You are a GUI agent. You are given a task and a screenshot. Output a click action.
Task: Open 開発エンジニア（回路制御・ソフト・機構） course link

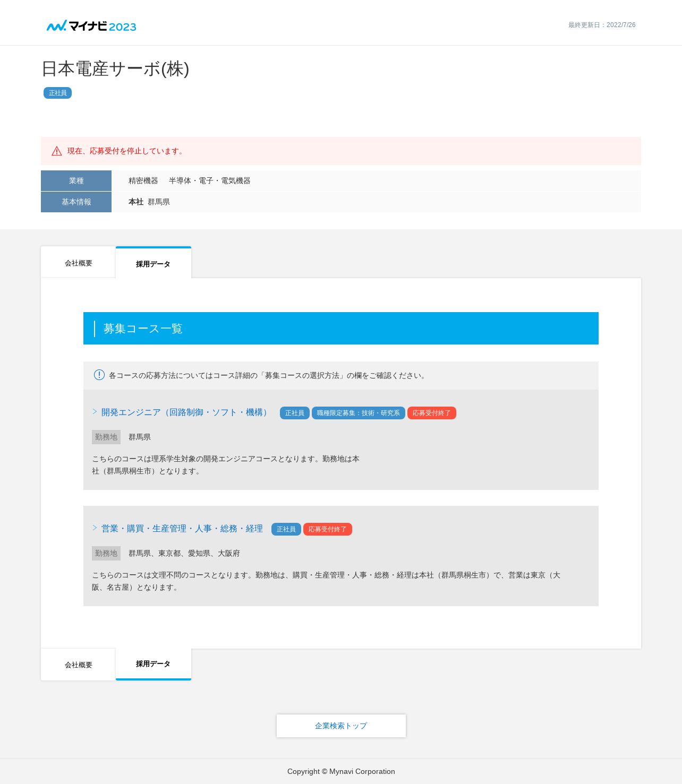(x=185, y=412)
